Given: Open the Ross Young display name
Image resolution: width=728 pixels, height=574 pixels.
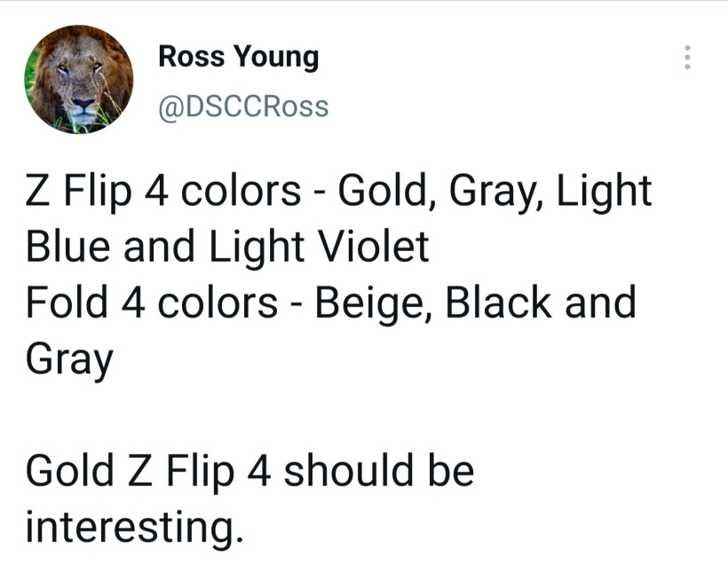Looking at the screenshot, I should (x=239, y=57).
